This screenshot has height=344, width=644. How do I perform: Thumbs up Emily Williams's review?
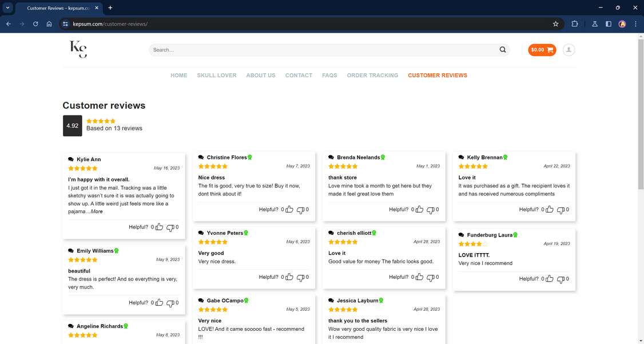[160, 302]
